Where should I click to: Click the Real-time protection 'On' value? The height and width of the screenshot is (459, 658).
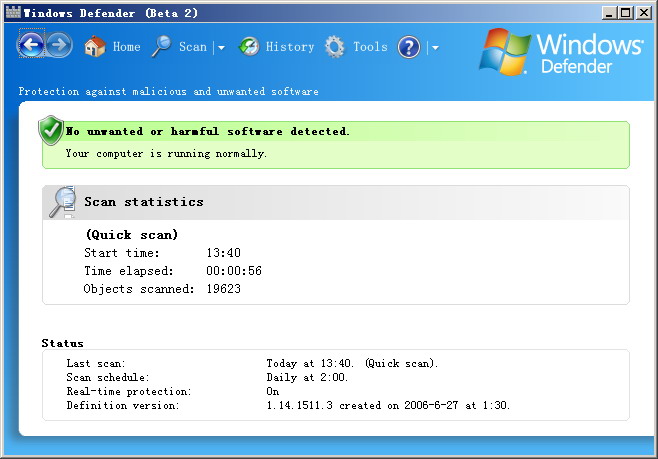click(273, 391)
